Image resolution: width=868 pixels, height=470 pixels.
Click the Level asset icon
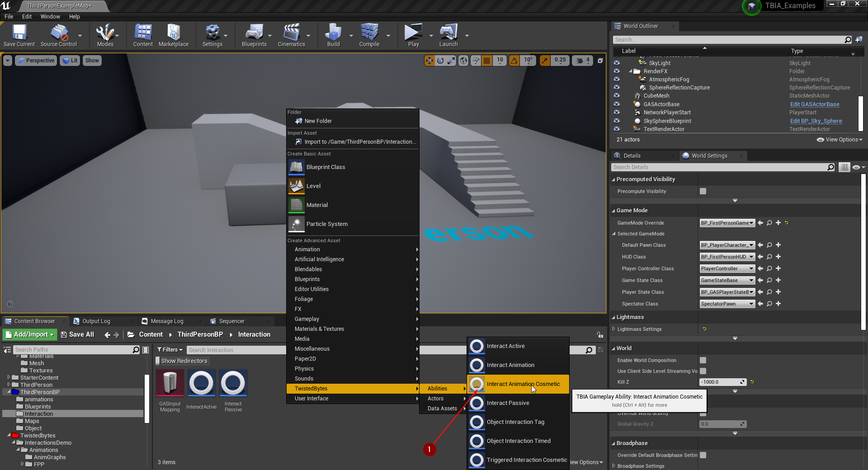297,186
